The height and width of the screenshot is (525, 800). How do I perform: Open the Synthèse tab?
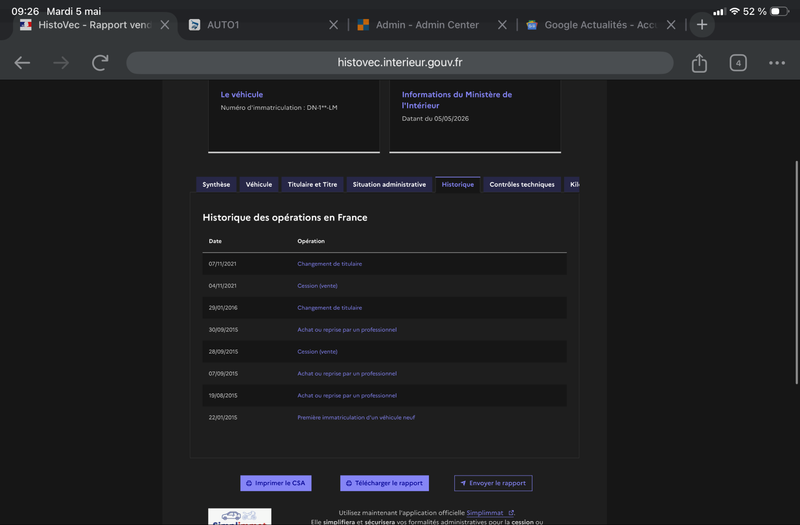pyautogui.click(x=216, y=184)
